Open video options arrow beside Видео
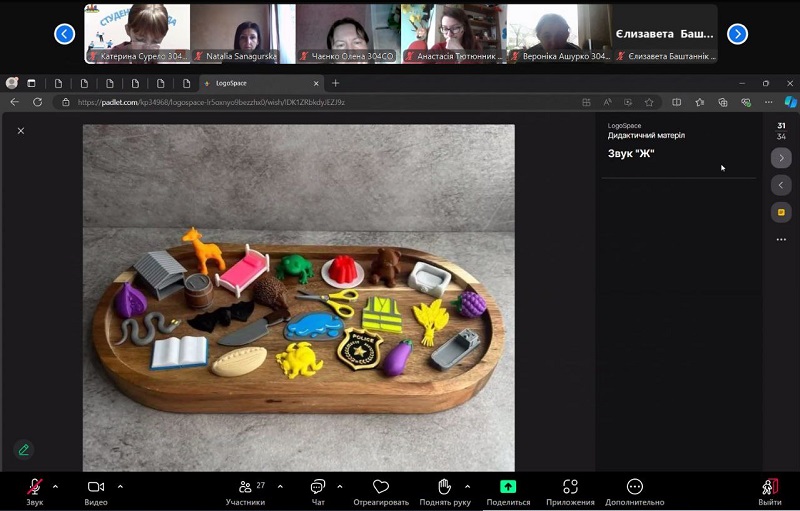Image resolution: width=800 pixels, height=511 pixels. tap(120, 487)
